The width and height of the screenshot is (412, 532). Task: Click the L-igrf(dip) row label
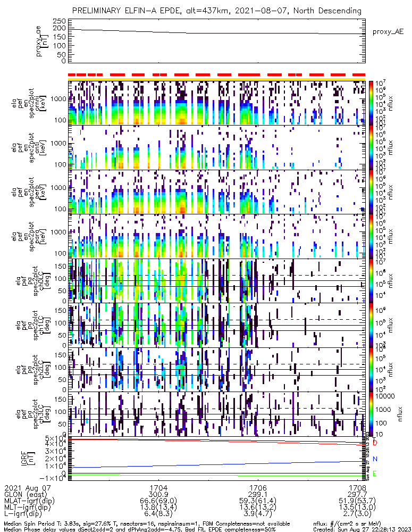click(27, 514)
